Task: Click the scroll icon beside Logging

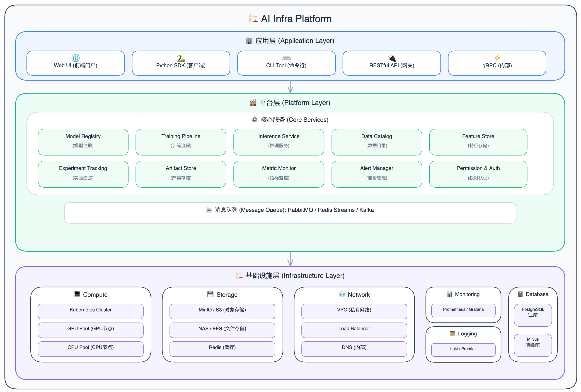Action: tap(453, 333)
